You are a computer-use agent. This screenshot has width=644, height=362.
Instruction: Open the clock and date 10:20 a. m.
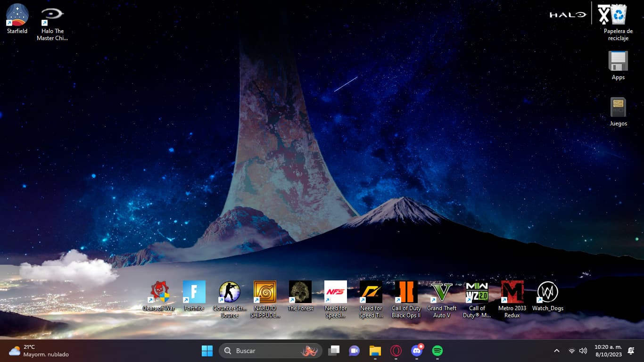pyautogui.click(x=608, y=351)
